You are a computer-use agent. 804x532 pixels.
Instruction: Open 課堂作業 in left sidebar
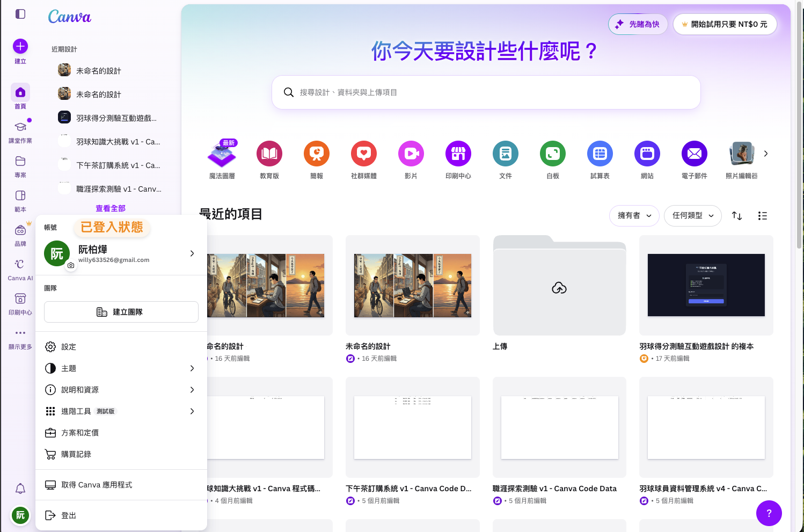click(x=20, y=132)
